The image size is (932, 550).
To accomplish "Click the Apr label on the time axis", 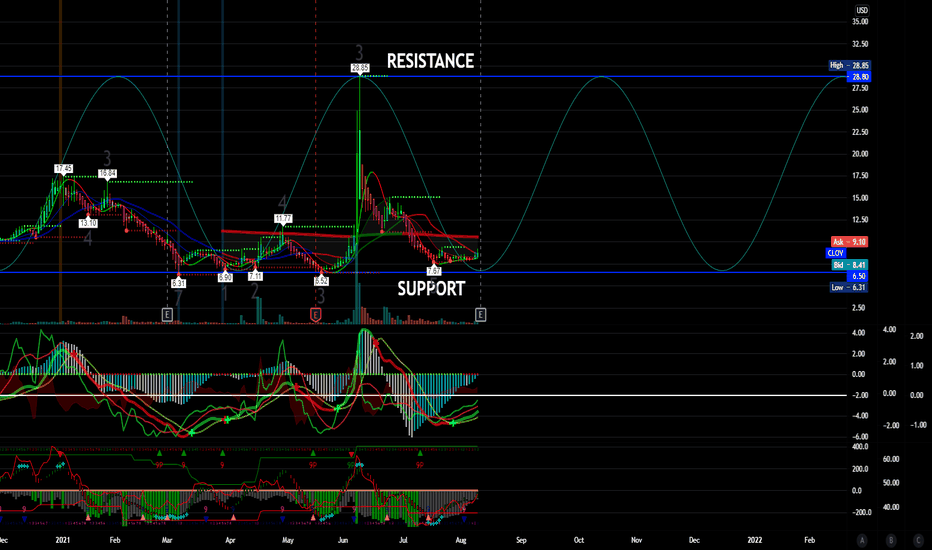I will click(x=230, y=540).
